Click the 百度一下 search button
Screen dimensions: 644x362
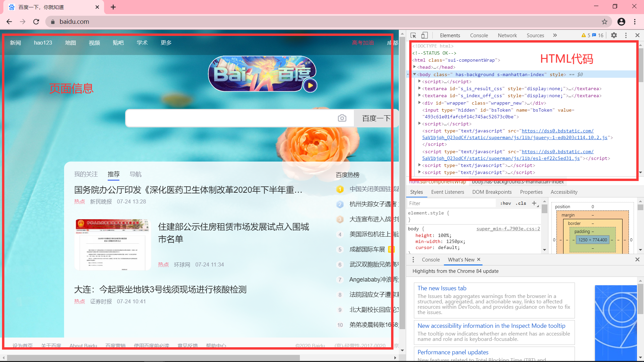[x=376, y=118]
